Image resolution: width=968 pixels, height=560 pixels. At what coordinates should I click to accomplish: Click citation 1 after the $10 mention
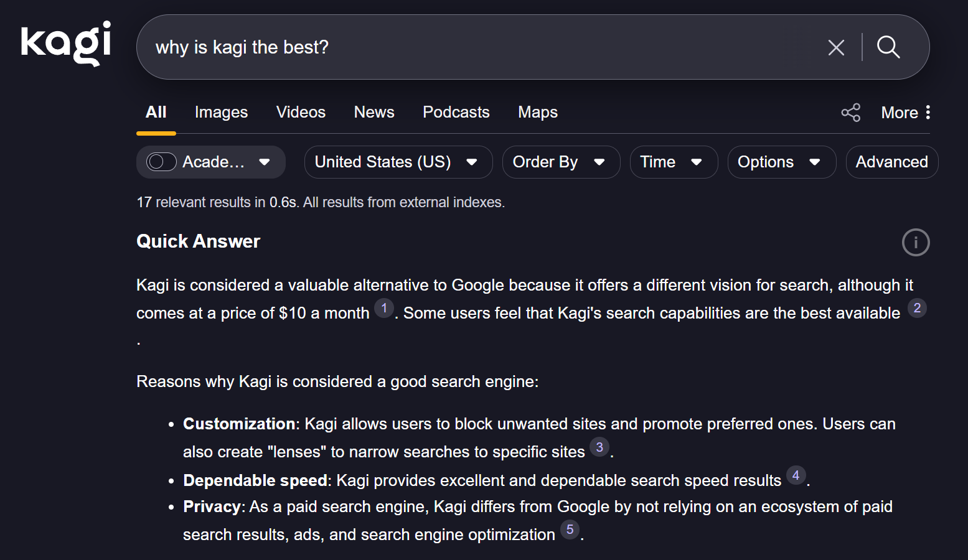pyautogui.click(x=384, y=308)
